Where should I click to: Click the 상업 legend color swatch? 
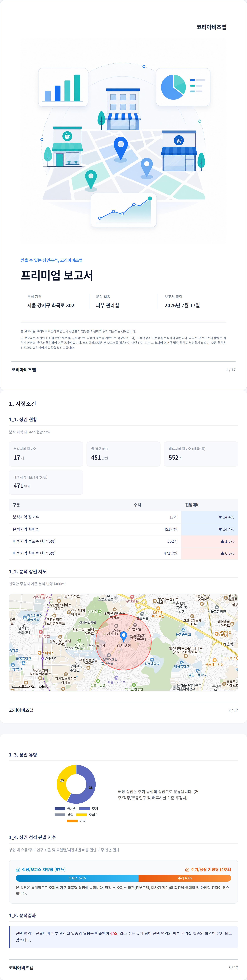(x=60, y=815)
